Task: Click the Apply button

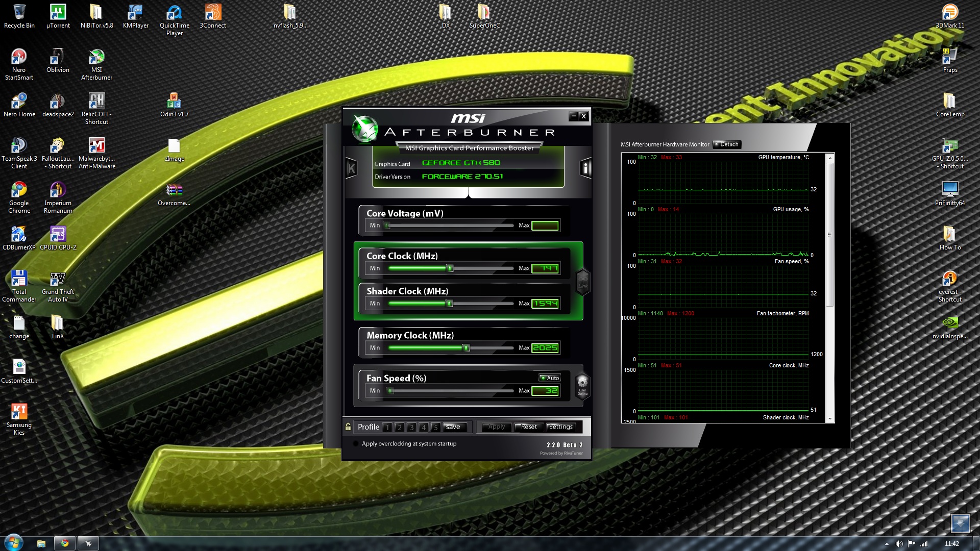Action: (497, 427)
